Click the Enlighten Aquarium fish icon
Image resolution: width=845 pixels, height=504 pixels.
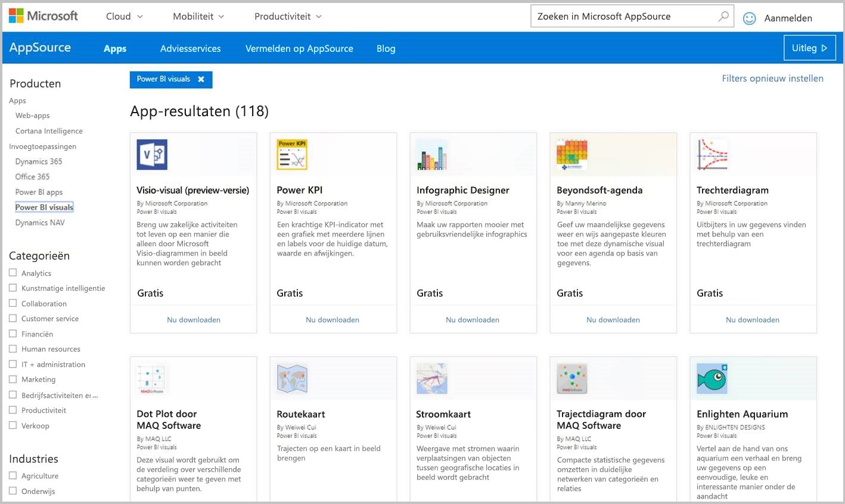[711, 378]
